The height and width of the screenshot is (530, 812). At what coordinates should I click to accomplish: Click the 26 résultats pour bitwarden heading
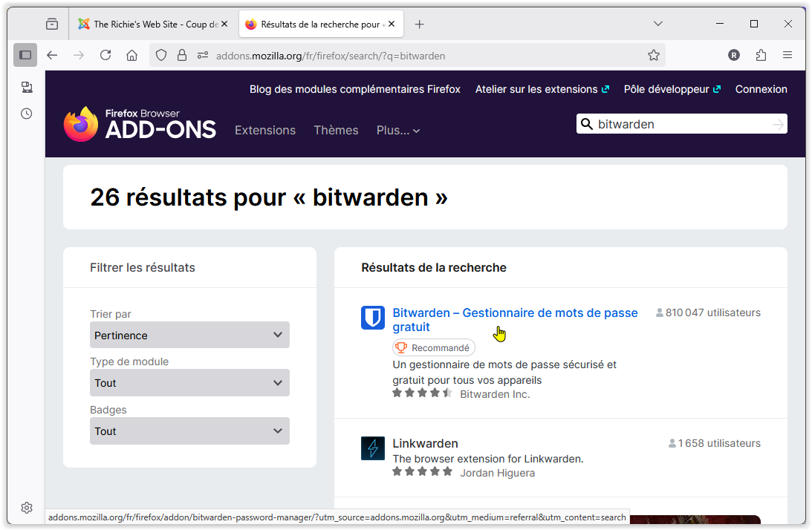tap(269, 197)
